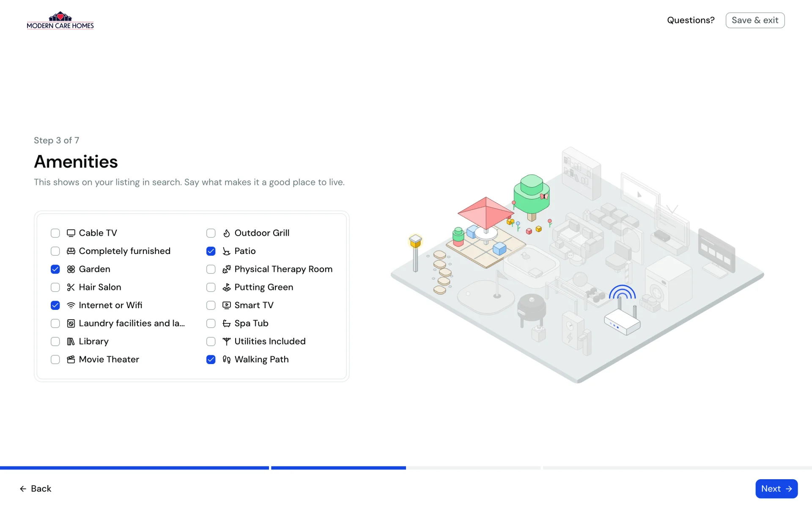Click the 'Spa Tub' label

tap(252, 323)
